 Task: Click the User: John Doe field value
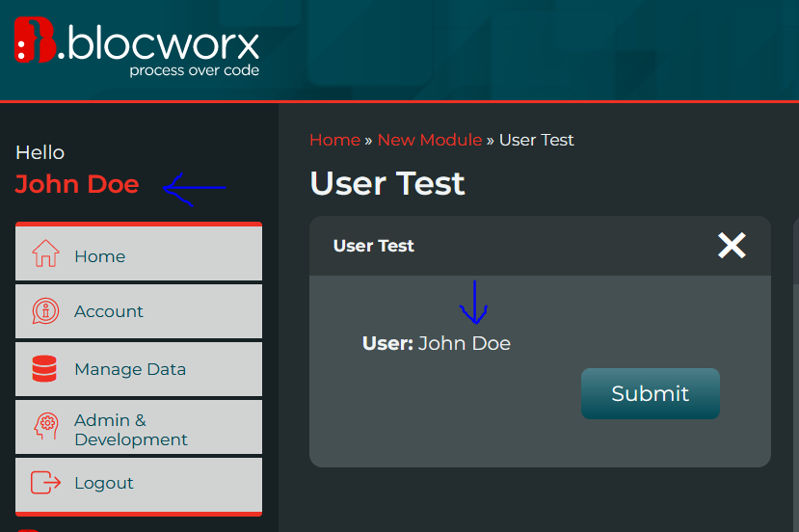(465, 343)
